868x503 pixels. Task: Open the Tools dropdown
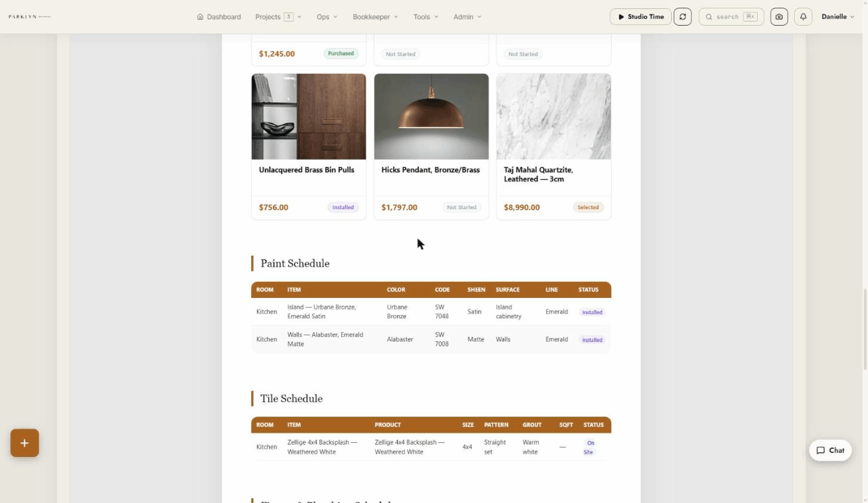coord(425,17)
